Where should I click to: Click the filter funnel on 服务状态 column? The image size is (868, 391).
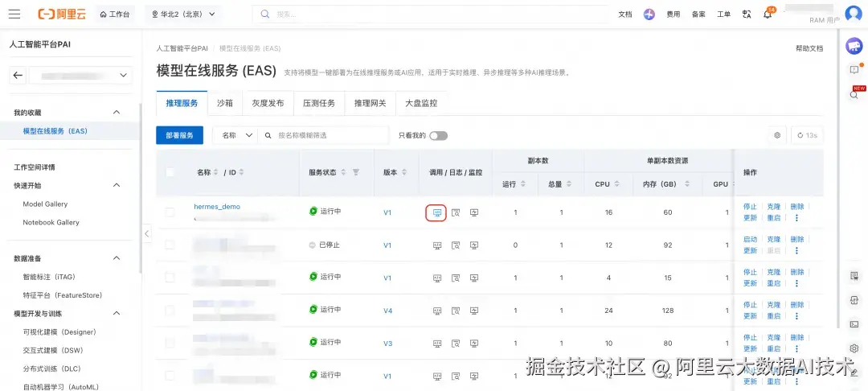pyautogui.click(x=356, y=172)
